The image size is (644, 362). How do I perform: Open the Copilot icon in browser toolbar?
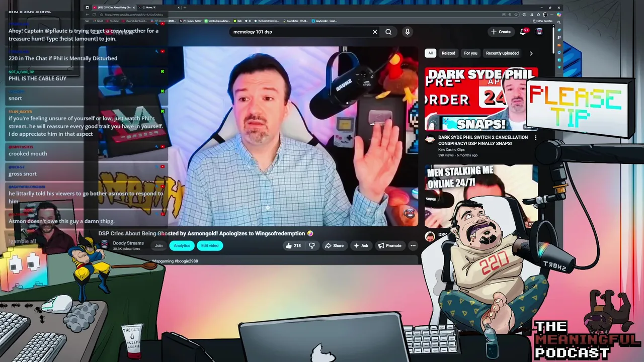pyautogui.click(x=558, y=15)
